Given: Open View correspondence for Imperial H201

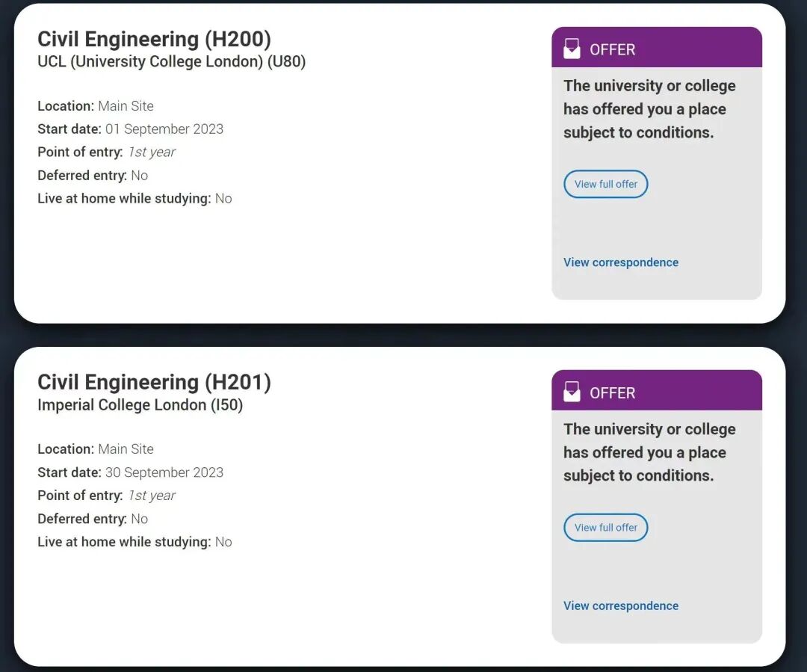Looking at the screenshot, I should point(620,605).
